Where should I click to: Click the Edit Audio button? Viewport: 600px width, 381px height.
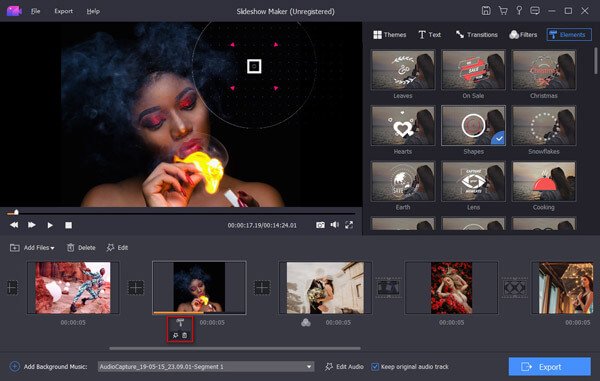(344, 367)
